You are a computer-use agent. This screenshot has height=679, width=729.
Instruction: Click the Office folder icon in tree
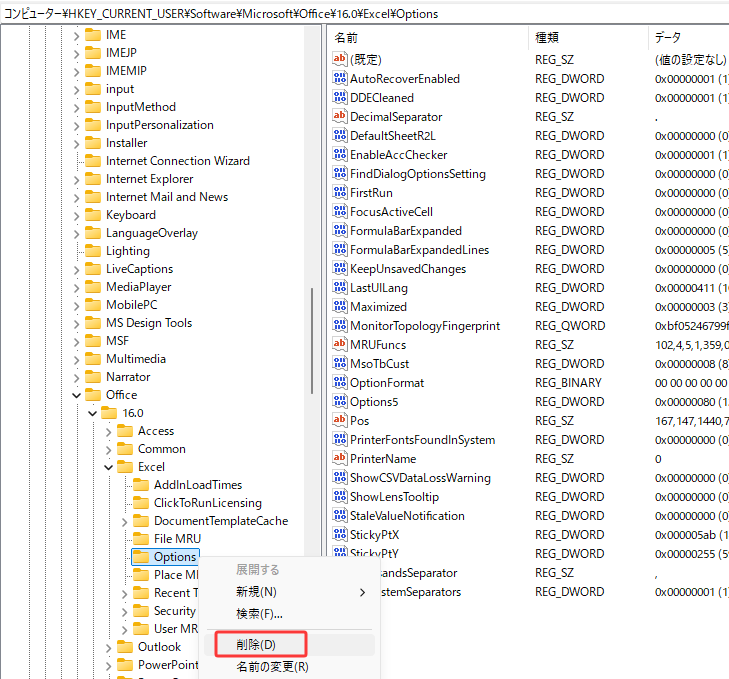93,395
